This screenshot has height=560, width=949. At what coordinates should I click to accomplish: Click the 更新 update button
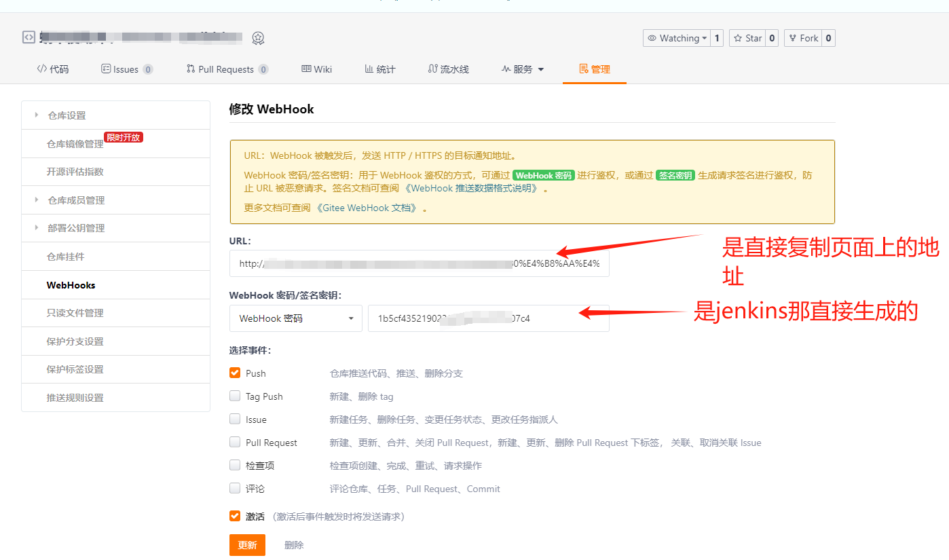(x=247, y=545)
